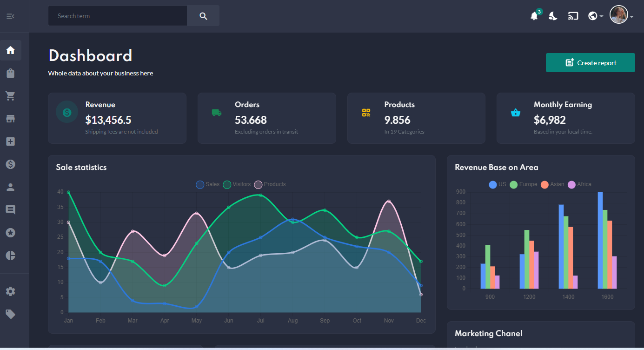Screen dimensions: 644x350
Task: Click the Marketing Chanel heading
Action: coord(489,333)
